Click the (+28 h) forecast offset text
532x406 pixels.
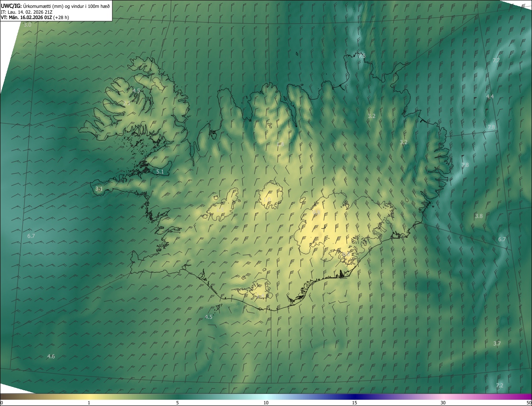pyautogui.click(x=61, y=17)
